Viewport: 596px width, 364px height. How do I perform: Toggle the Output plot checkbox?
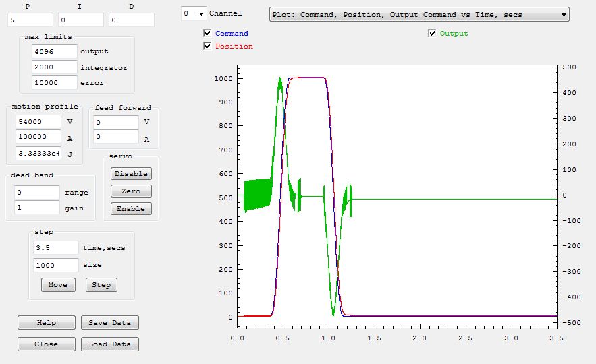pyautogui.click(x=432, y=33)
